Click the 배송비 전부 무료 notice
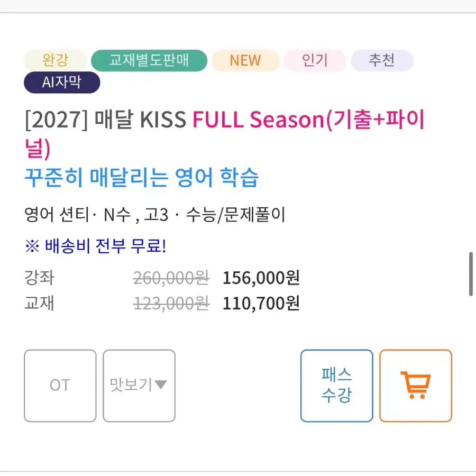The width and height of the screenshot is (476, 476). click(x=96, y=245)
